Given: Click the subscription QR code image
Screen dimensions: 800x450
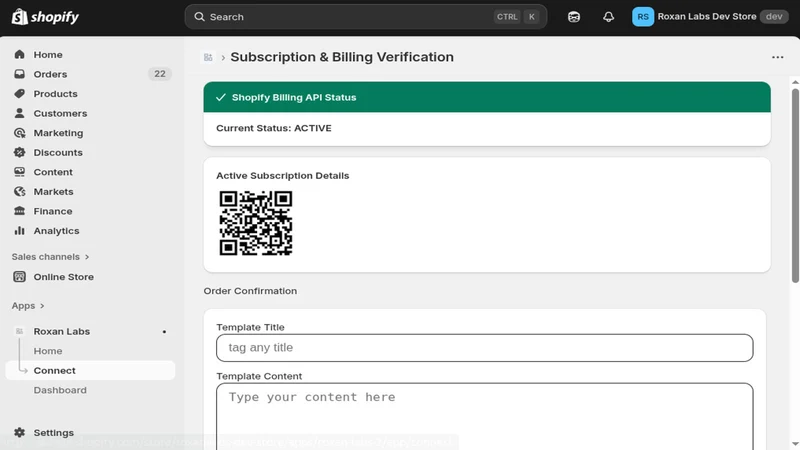Looking at the screenshot, I should pyautogui.click(x=256, y=223).
